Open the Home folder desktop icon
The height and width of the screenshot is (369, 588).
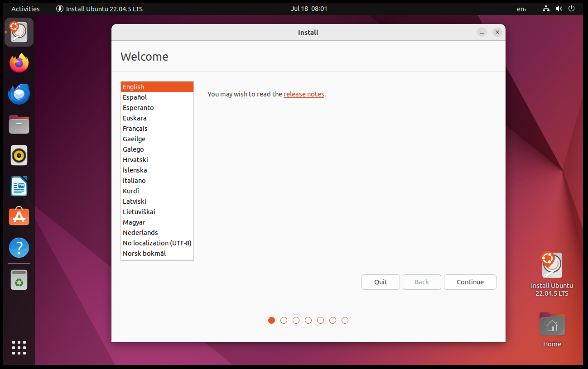(x=552, y=324)
